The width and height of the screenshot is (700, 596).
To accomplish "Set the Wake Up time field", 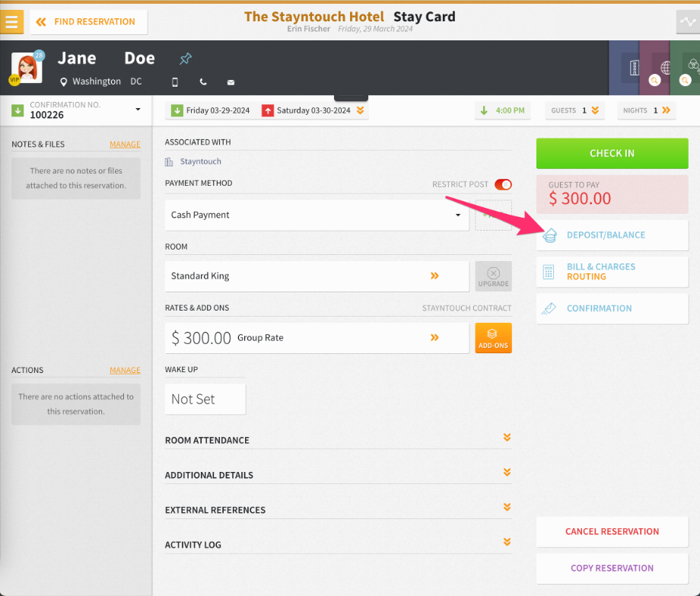I will coord(205,399).
